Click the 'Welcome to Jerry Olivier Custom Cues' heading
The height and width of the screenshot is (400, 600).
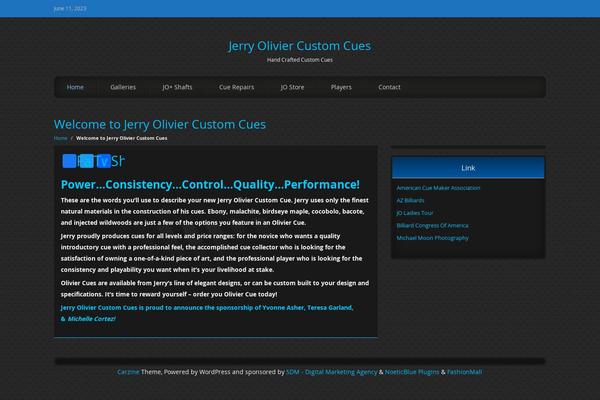pyautogui.click(x=160, y=124)
